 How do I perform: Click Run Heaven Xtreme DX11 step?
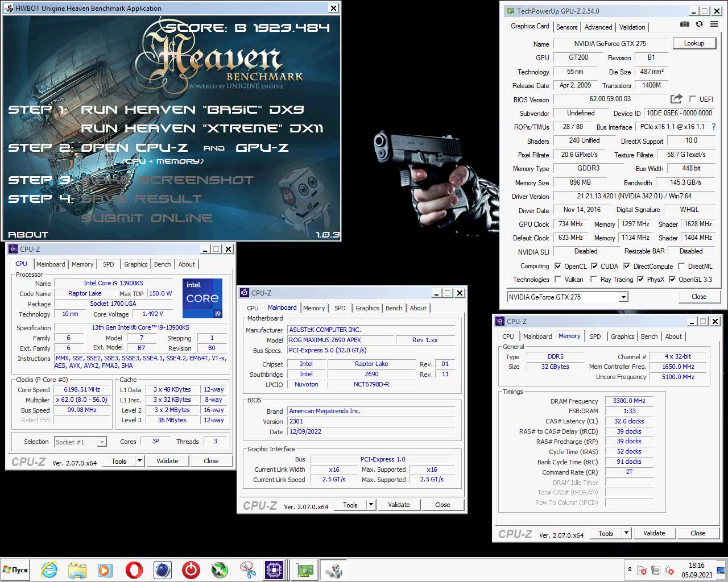pyautogui.click(x=202, y=128)
